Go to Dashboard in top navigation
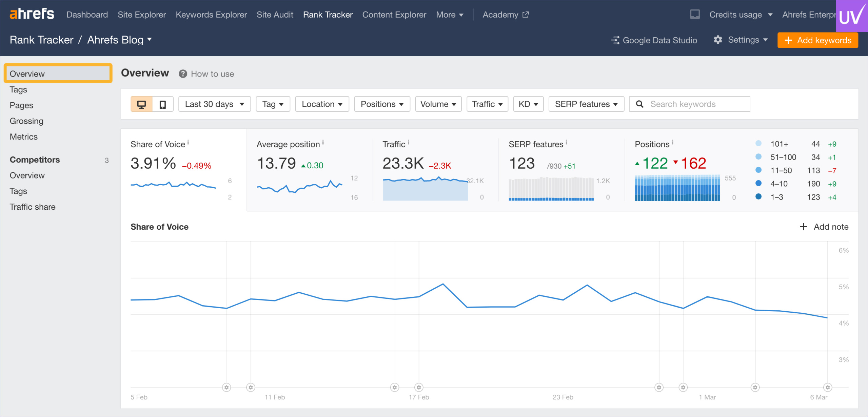 tap(87, 15)
